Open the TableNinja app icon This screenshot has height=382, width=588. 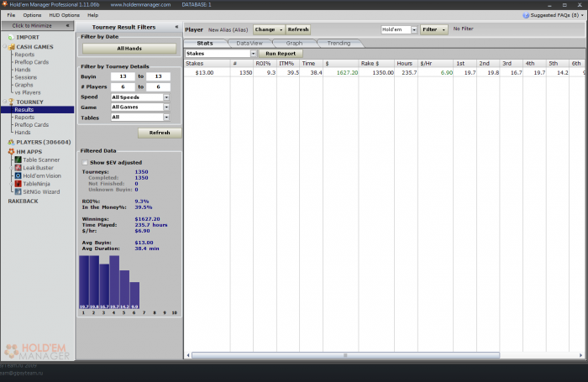[x=18, y=184]
